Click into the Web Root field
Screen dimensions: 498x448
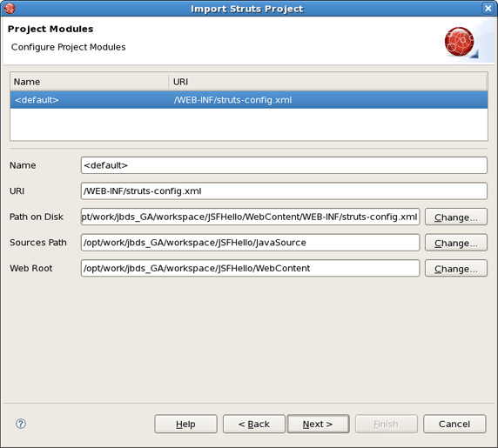(250, 269)
